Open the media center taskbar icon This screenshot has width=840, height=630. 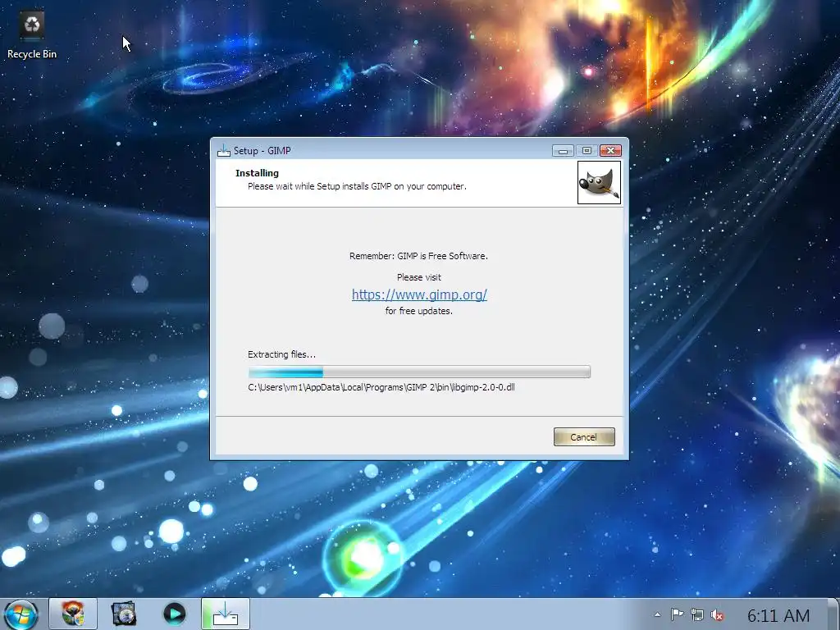[124, 614]
